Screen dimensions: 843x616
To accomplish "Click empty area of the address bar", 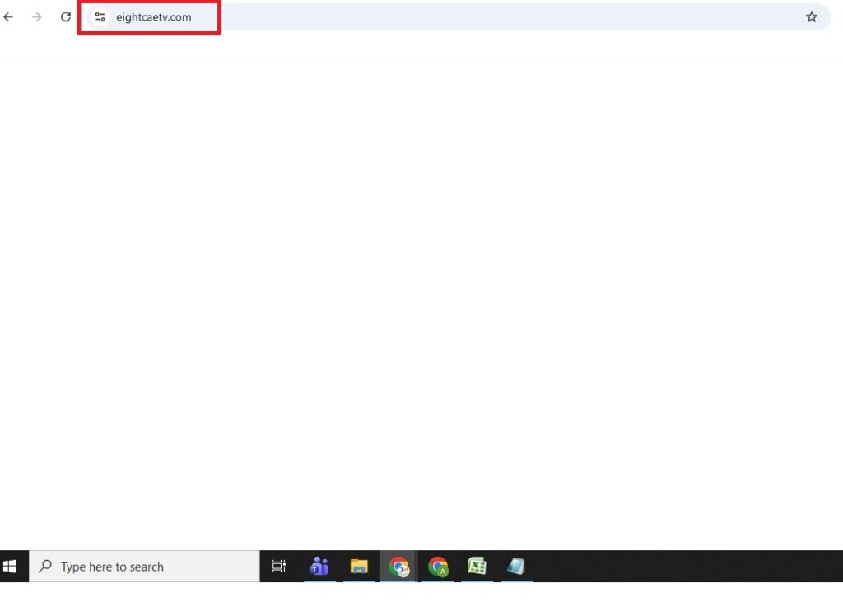I will click(x=494, y=16).
